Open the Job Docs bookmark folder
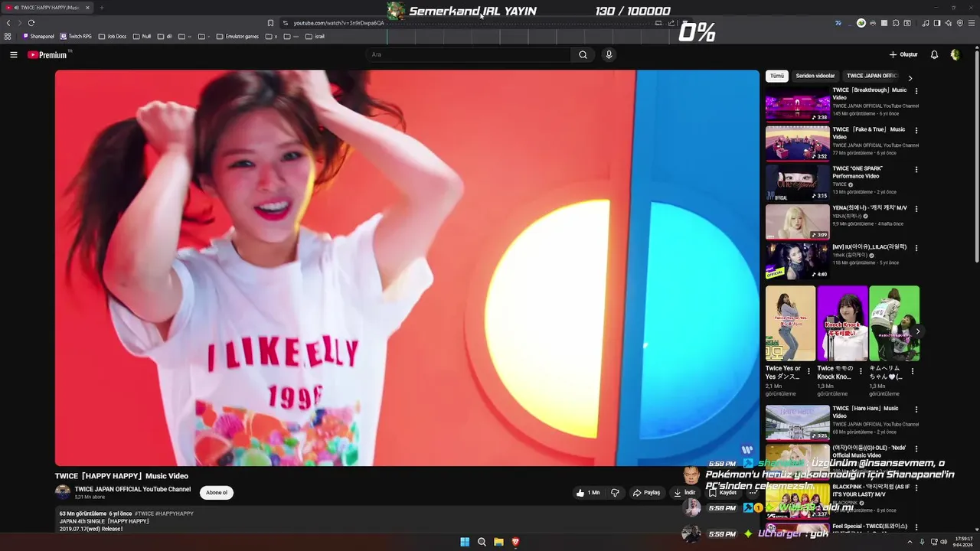980x551 pixels. (113, 36)
